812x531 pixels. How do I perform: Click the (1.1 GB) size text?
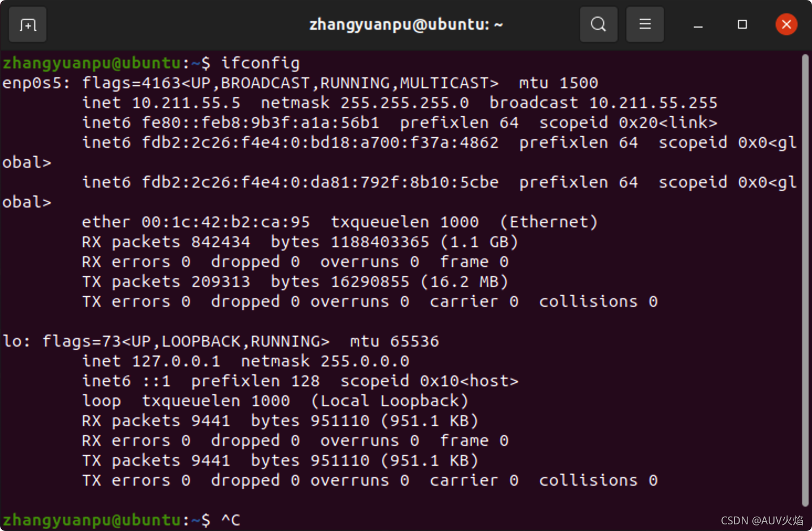(479, 242)
